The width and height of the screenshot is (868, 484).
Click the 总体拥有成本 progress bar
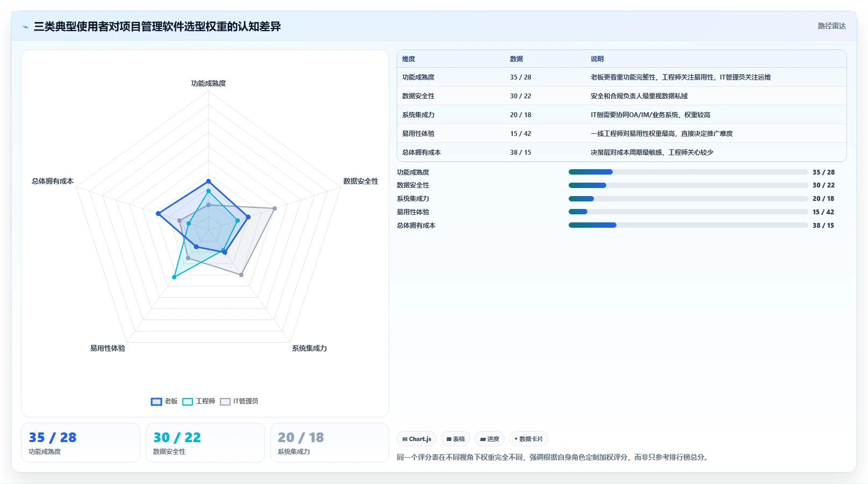point(688,225)
